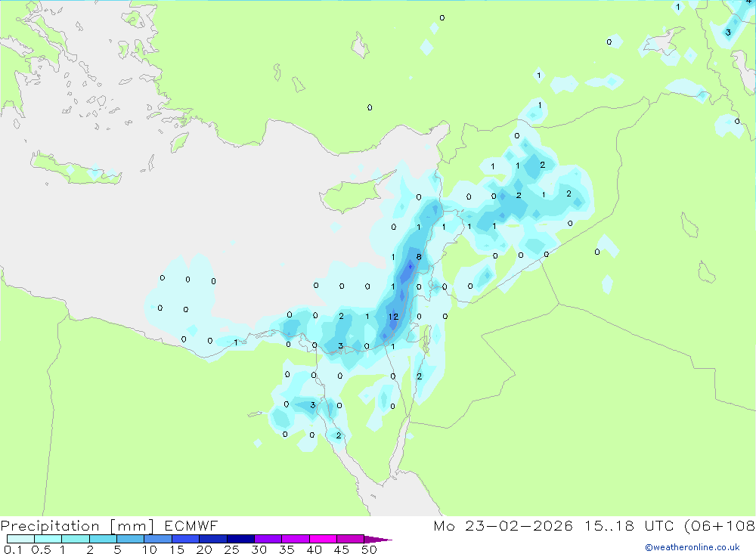Click the '12' precipitation value on the map
Image resolution: width=756 pixels, height=554 pixels.
pos(393,317)
